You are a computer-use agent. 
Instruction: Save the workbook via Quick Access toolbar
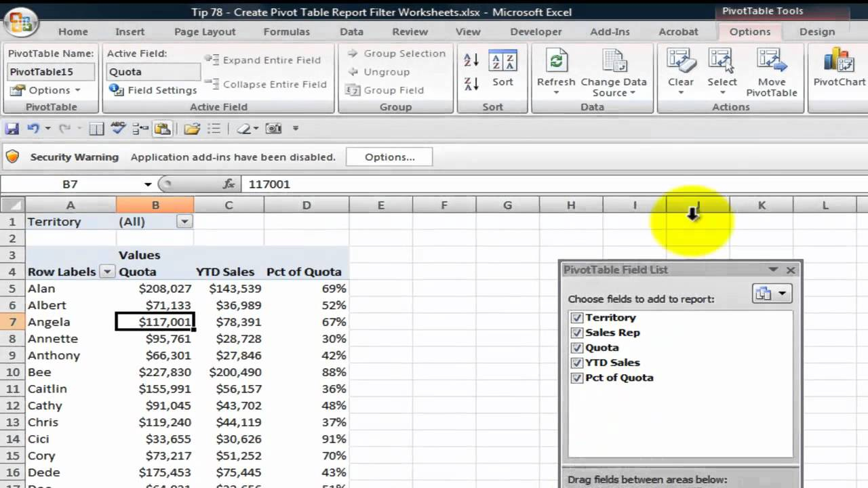12,128
